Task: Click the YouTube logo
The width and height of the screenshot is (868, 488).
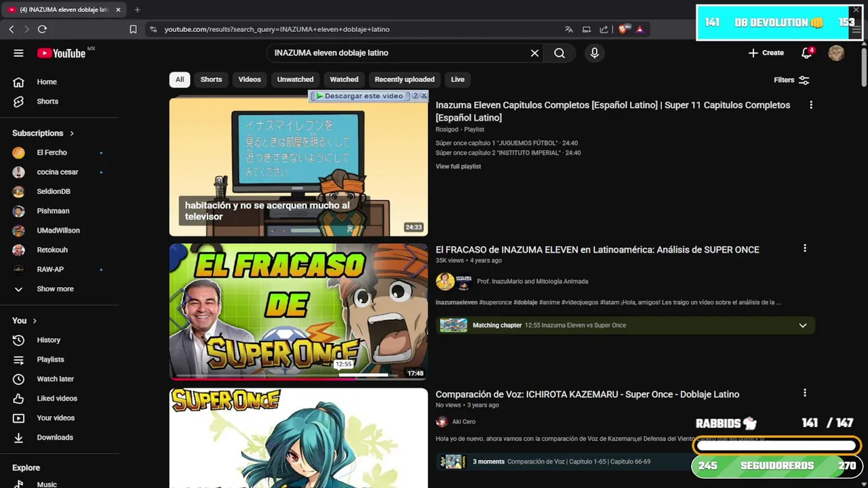Action: pos(61,53)
